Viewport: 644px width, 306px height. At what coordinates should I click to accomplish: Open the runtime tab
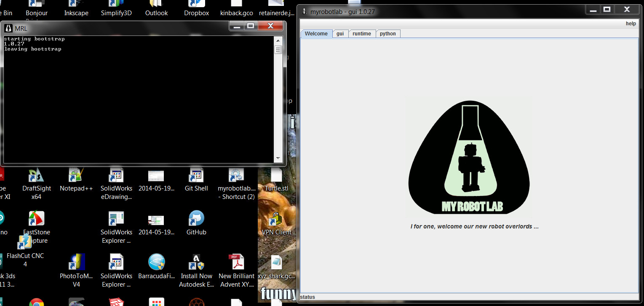(x=362, y=34)
